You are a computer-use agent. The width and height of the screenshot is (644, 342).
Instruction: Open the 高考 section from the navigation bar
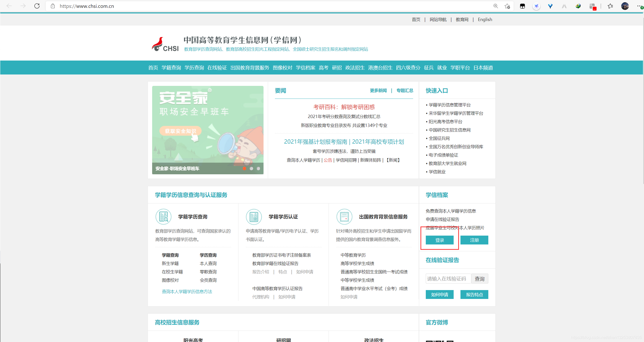[x=323, y=67]
